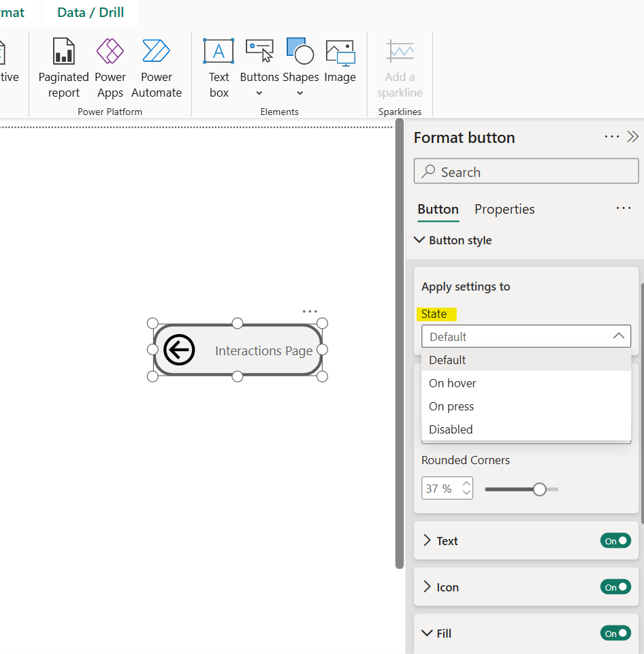The height and width of the screenshot is (654, 644).
Task: Switch to the Data / Drill tab
Action: point(90,12)
